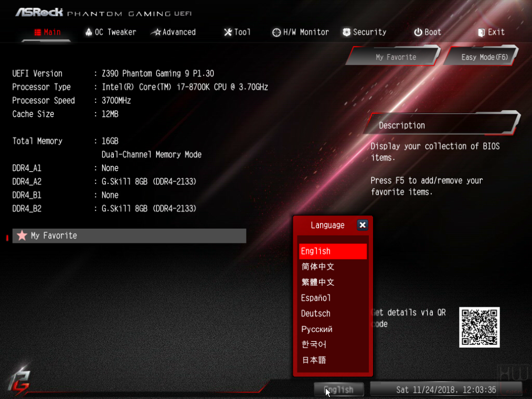Click Dual-Channel Memory Mode text

click(151, 155)
